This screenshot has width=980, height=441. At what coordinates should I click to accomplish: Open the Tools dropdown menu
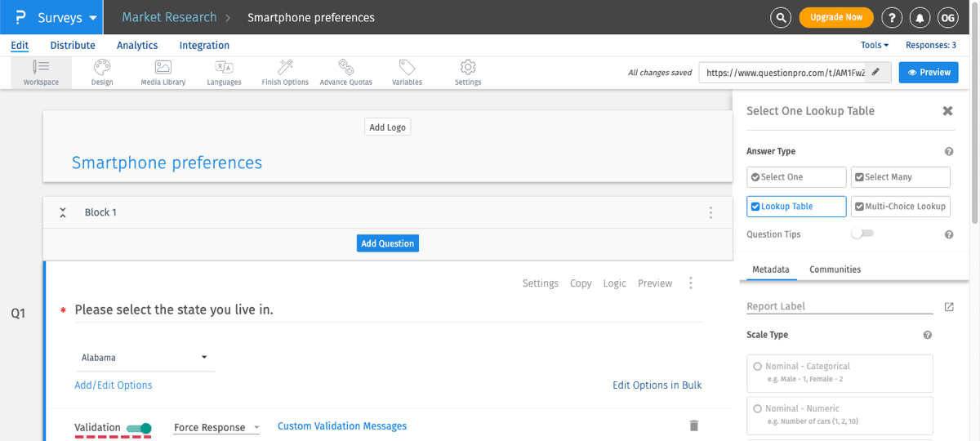pyautogui.click(x=874, y=46)
